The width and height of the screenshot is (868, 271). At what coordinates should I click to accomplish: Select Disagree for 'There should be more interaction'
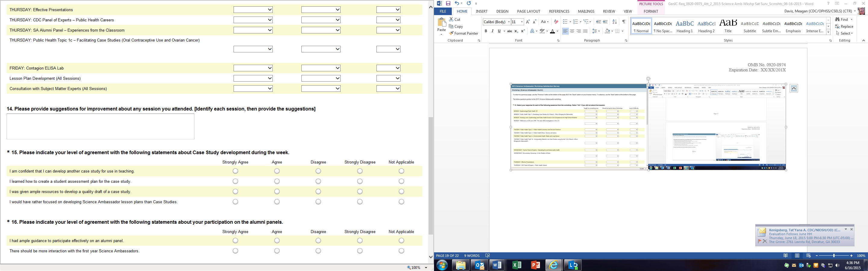pos(319,251)
